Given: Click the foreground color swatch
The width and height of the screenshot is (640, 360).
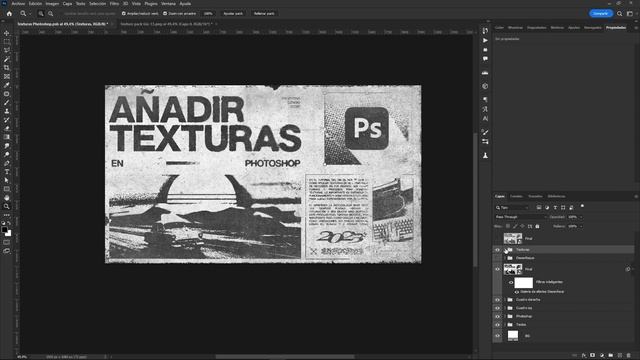Looking at the screenshot, I should pyautogui.click(x=4, y=230).
